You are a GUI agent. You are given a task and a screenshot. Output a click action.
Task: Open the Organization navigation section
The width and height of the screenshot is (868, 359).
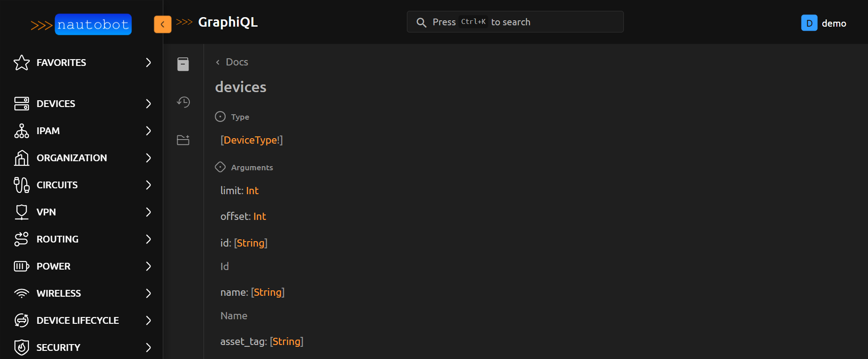(71, 158)
